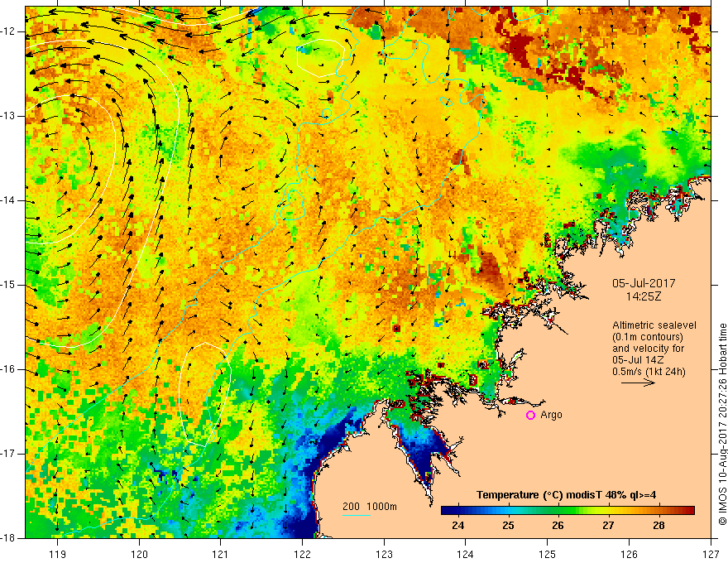Click the white closed contour near 121E 16.5S
Image resolution: width=728 pixels, height=563 pixels.
click(205, 394)
